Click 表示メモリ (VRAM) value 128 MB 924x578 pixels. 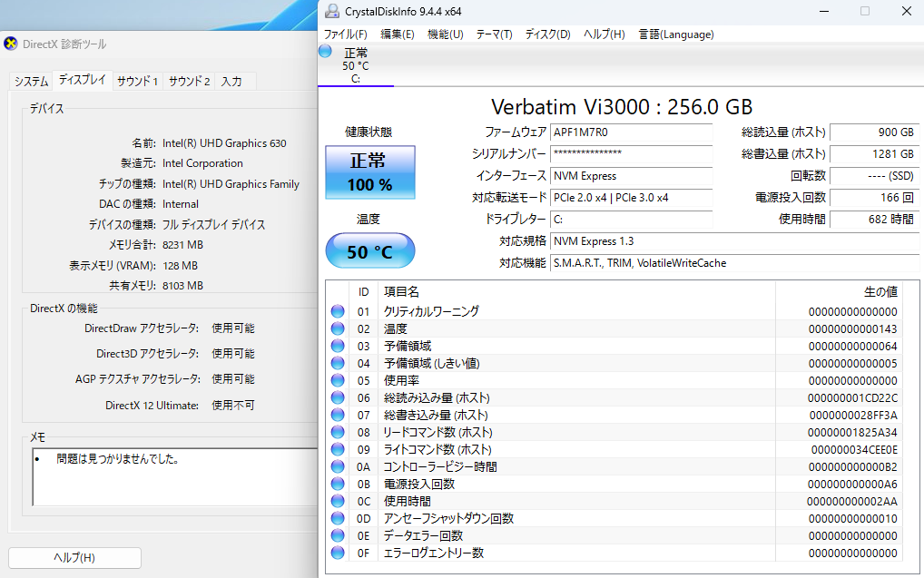click(x=181, y=266)
